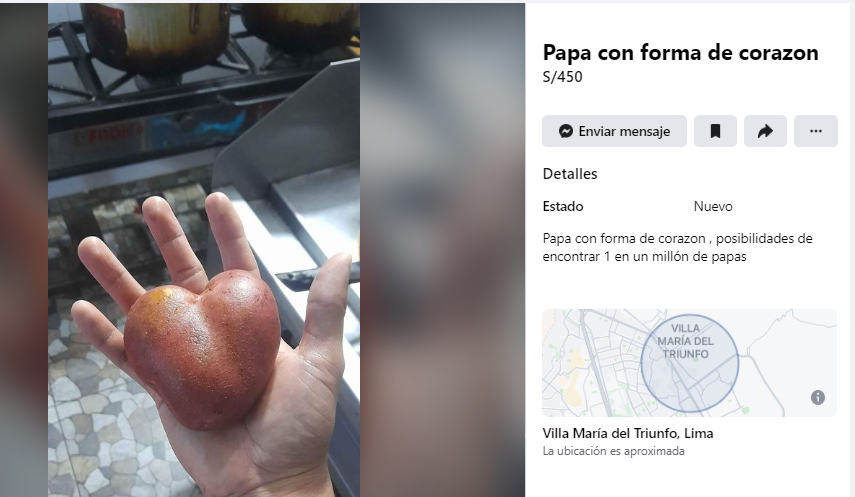Click the listing description about 1 en un millón

pyautogui.click(x=677, y=247)
